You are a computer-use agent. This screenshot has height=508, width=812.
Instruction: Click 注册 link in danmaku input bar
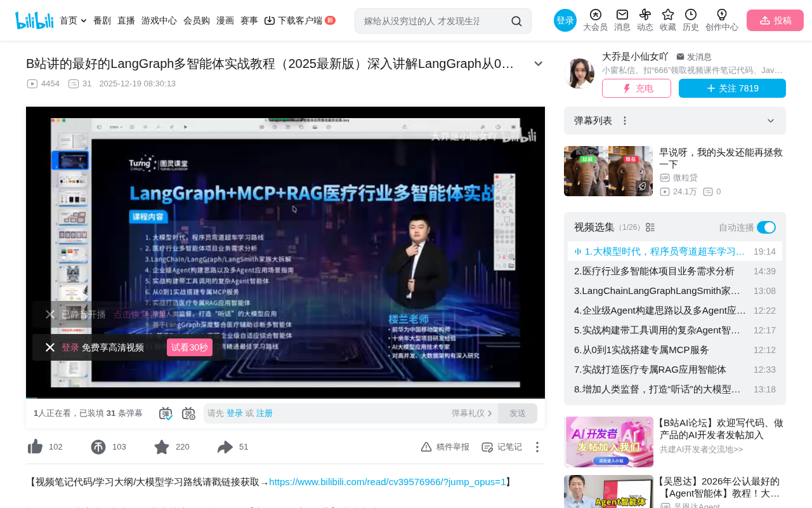(265, 413)
